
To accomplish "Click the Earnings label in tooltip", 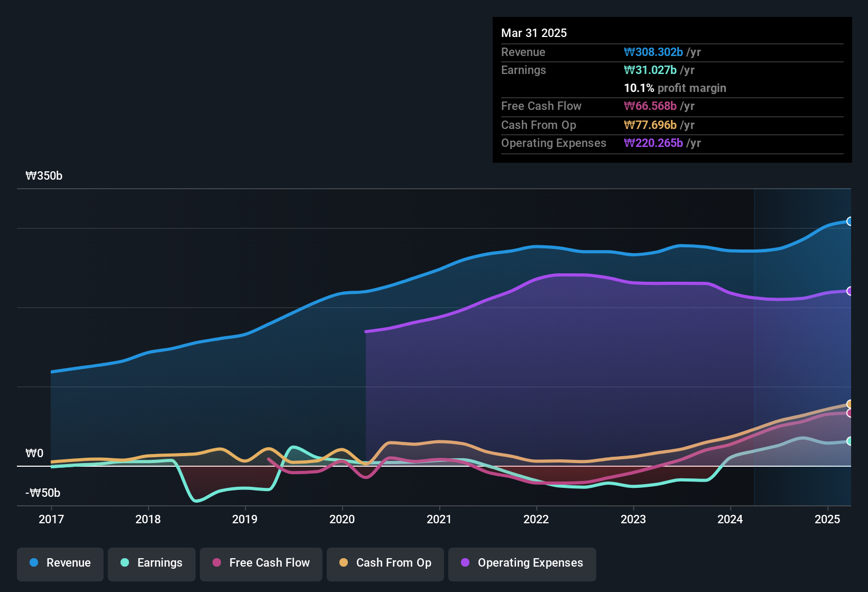I will tap(523, 70).
